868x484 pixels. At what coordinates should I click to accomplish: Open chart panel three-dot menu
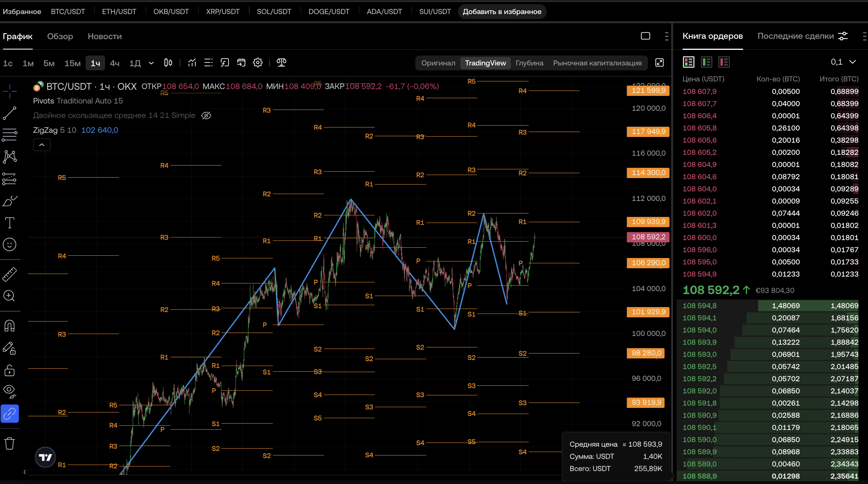pos(666,36)
